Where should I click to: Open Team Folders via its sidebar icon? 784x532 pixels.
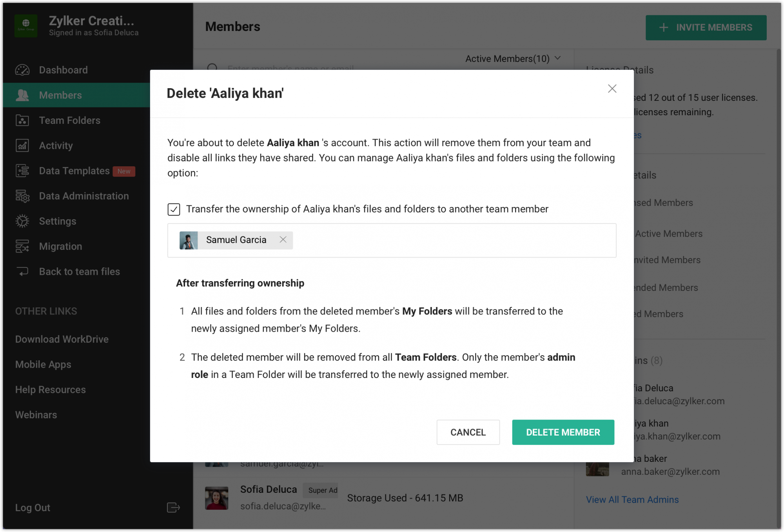(22, 120)
